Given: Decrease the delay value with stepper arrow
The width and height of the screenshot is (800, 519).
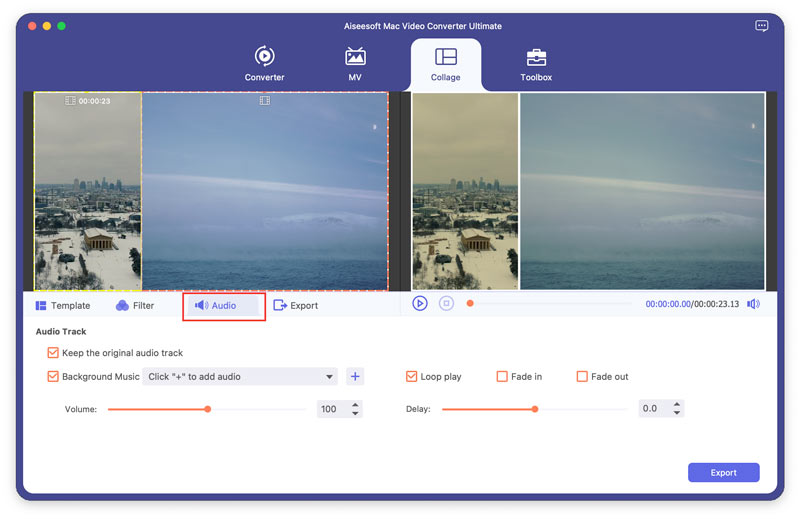Looking at the screenshot, I should click(x=677, y=413).
